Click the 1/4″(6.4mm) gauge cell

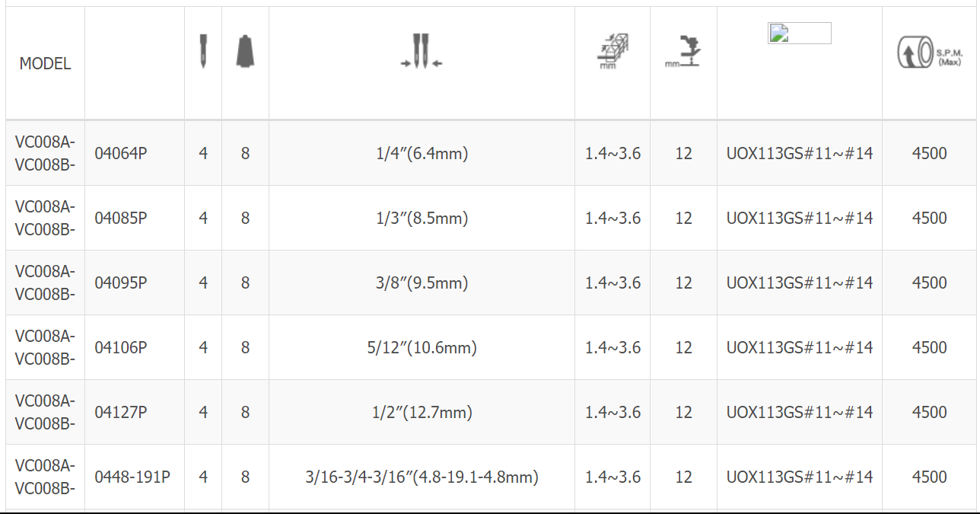pos(422,153)
